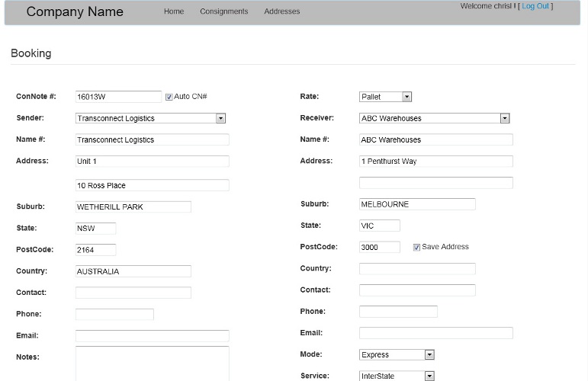Click the empty receiver Email field
Viewport: 588px width, 381px height.
436,333
